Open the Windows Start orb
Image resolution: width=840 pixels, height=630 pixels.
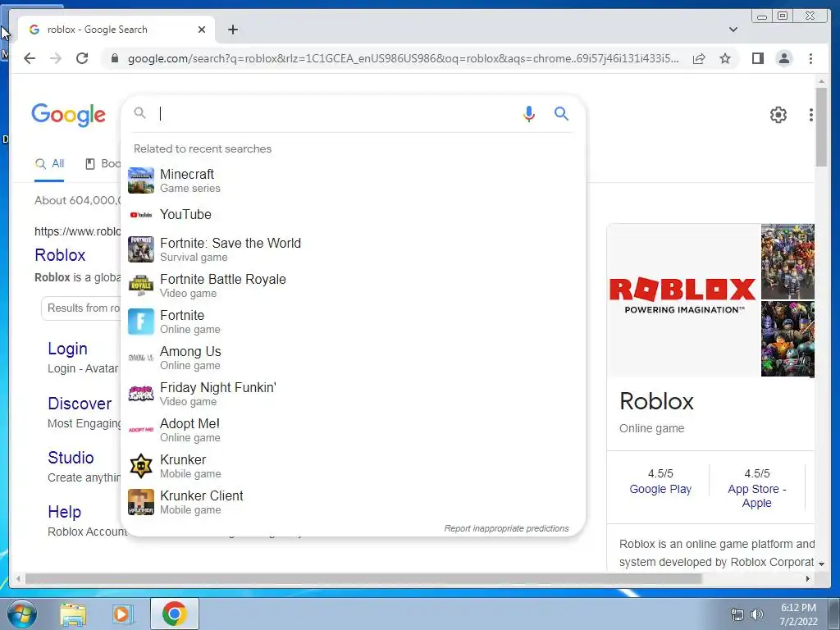tap(21, 614)
